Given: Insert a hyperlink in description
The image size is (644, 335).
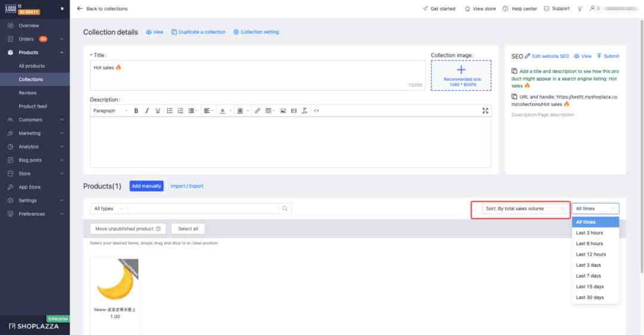Looking at the screenshot, I should pyautogui.click(x=257, y=110).
